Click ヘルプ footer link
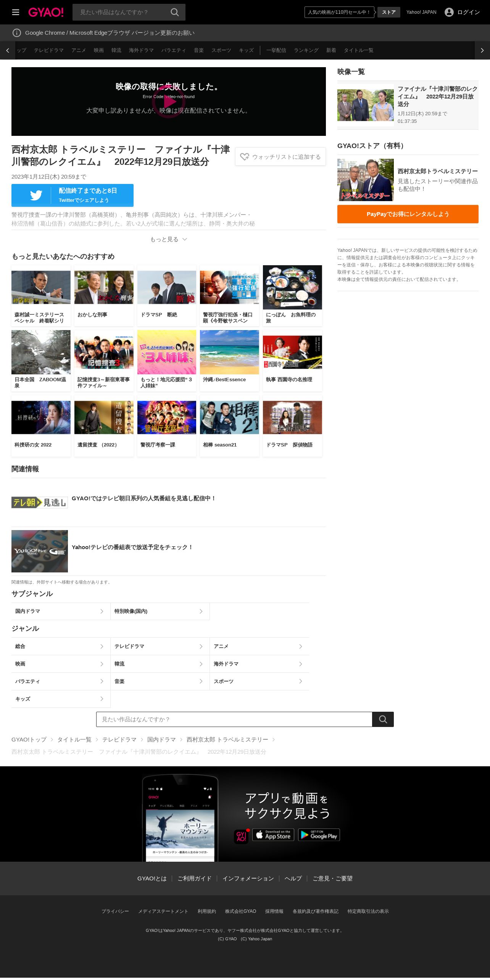The height and width of the screenshot is (980, 490). click(x=293, y=878)
